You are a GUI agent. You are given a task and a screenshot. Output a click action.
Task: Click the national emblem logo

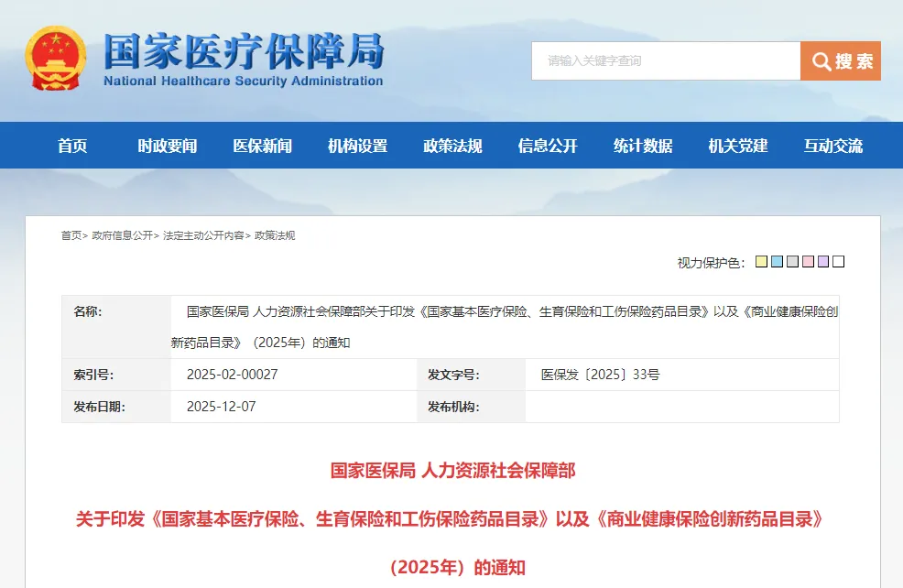tap(55, 58)
